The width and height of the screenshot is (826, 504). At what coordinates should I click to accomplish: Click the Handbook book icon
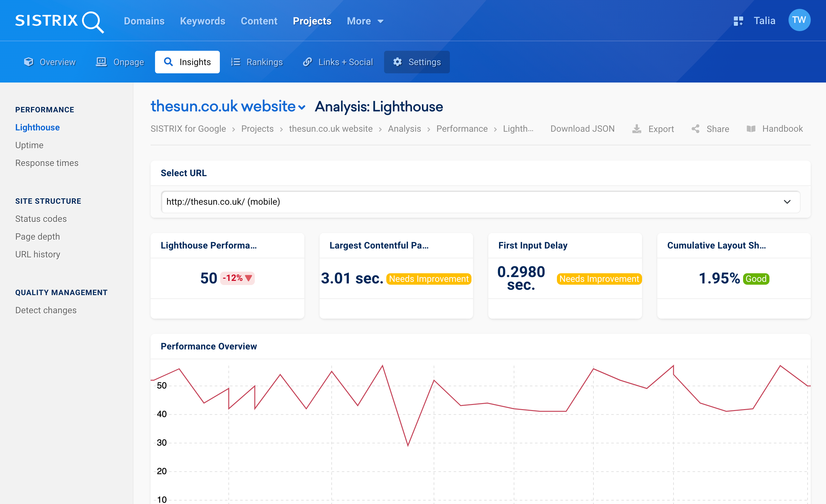pos(751,129)
